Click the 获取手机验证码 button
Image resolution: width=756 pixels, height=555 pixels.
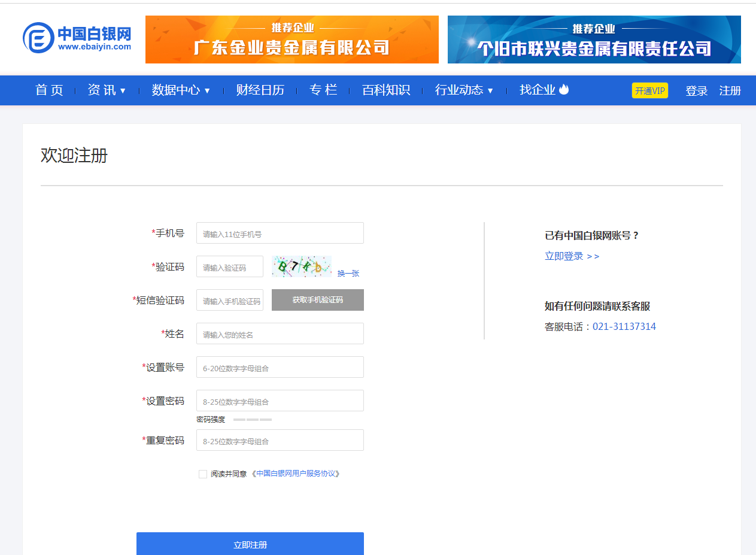point(317,300)
